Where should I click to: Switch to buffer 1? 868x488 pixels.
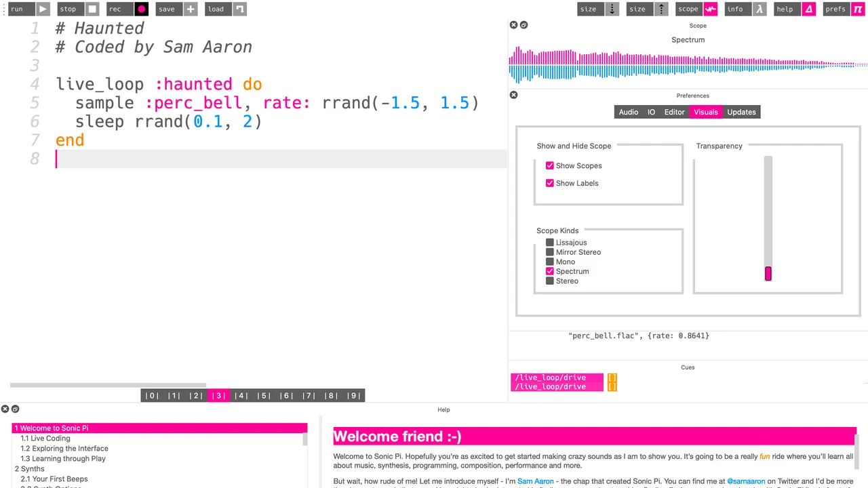pyautogui.click(x=174, y=396)
